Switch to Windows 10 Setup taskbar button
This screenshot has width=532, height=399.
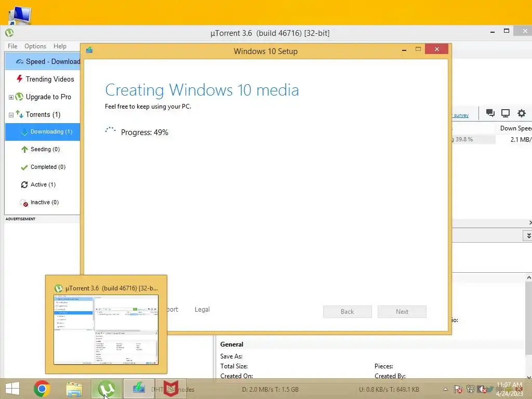139,389
